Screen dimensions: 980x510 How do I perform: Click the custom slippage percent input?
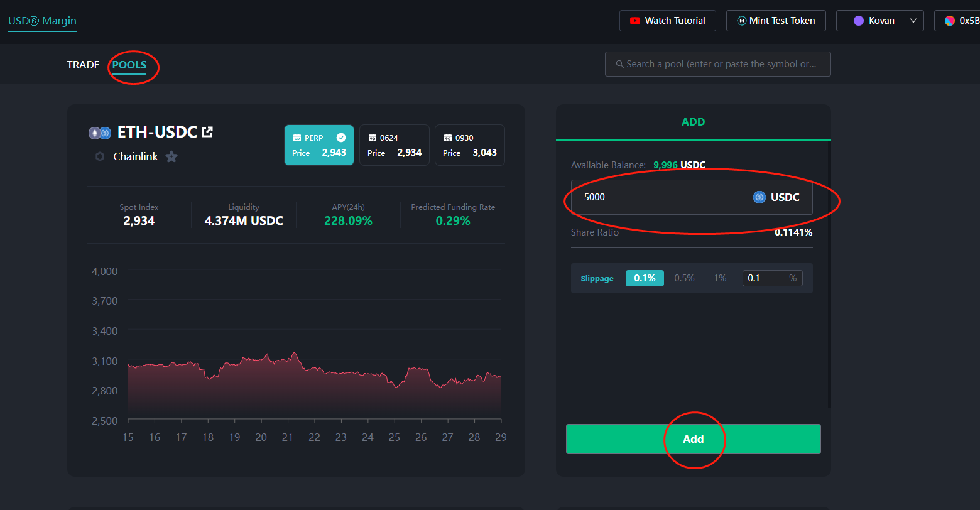pyautogui.click(x=765, y=278)
